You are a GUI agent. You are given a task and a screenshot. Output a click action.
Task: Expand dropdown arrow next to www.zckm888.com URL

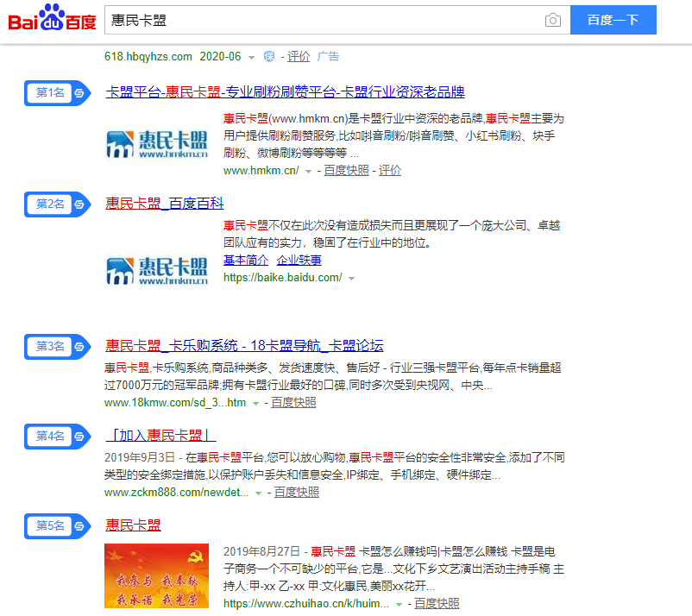point(259,493)
